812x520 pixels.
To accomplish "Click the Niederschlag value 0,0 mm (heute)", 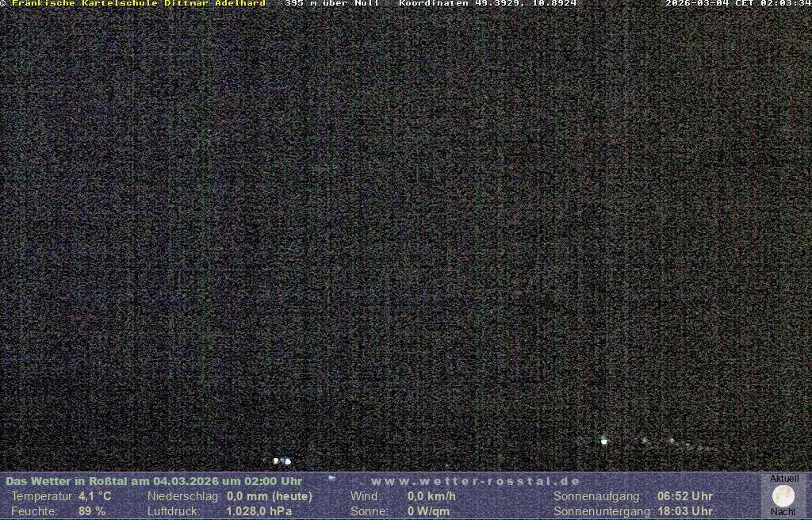I will [x=270, y=496].
